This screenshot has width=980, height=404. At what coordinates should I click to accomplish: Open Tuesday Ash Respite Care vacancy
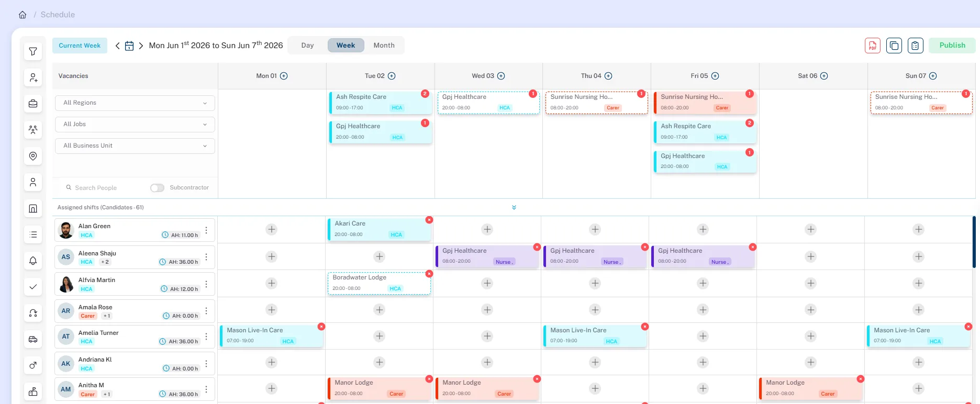pyautogui.click(x=381, y=102)
